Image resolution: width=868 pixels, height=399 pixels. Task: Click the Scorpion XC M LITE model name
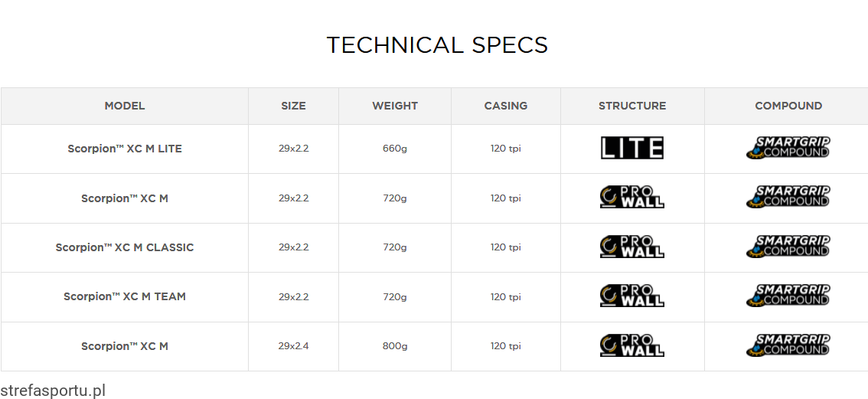[125, 149]
